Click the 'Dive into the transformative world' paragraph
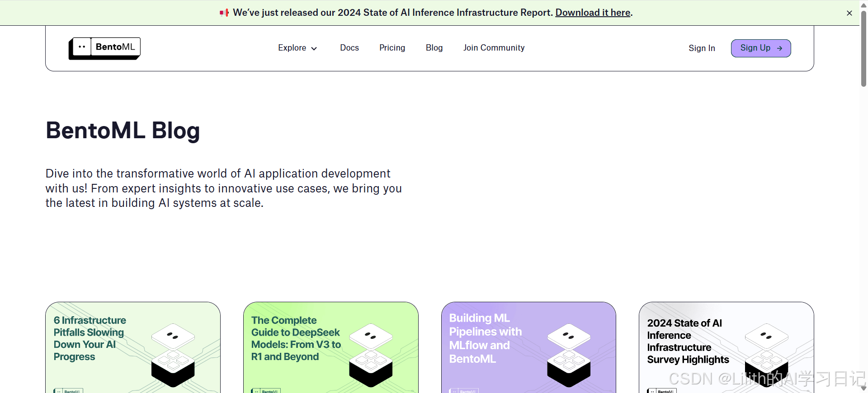The height and width of the screenshot is (393, 868). (x=224, y=188)
